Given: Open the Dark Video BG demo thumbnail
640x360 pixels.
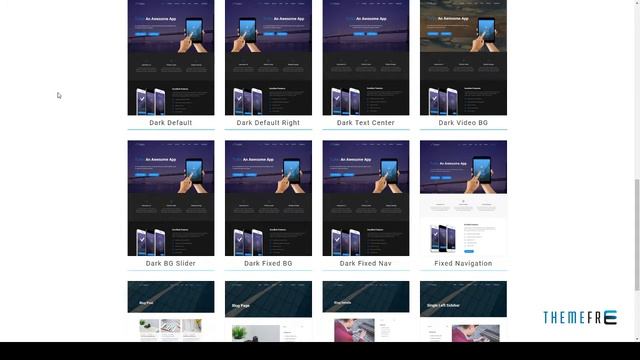Looking at the screenshot, I should pos(463,58).
